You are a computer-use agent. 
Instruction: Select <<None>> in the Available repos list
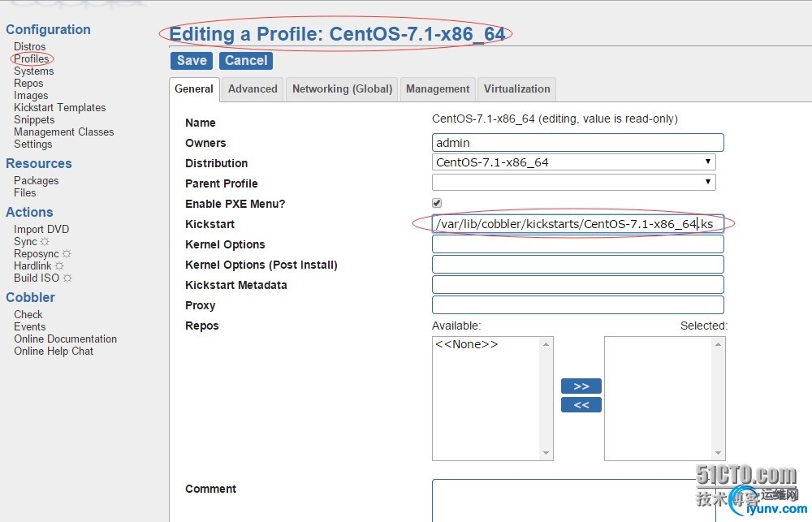point(466,345)
